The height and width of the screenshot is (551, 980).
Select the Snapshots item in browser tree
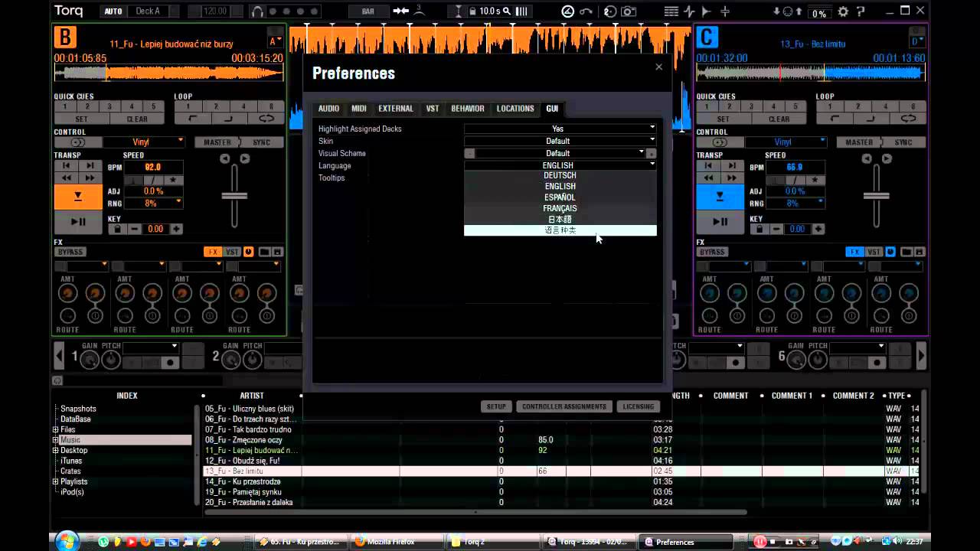pos(78,409)
